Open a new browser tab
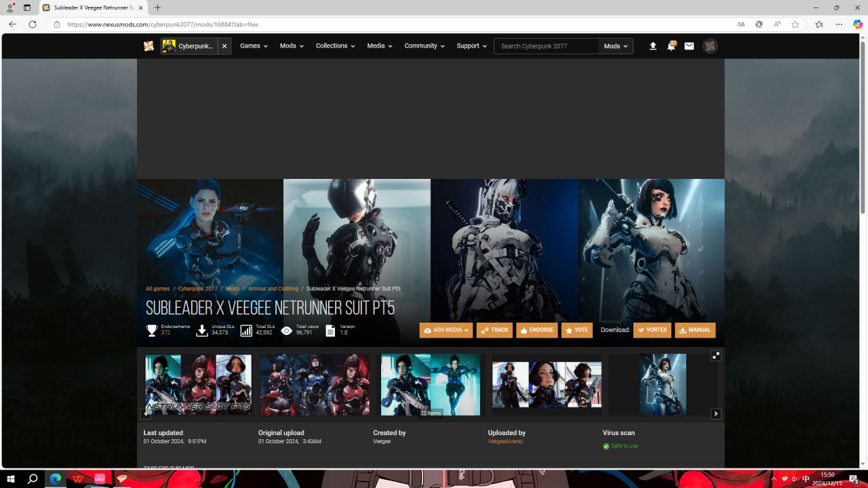The image size is (868, 488). click(x=157, y=7)
